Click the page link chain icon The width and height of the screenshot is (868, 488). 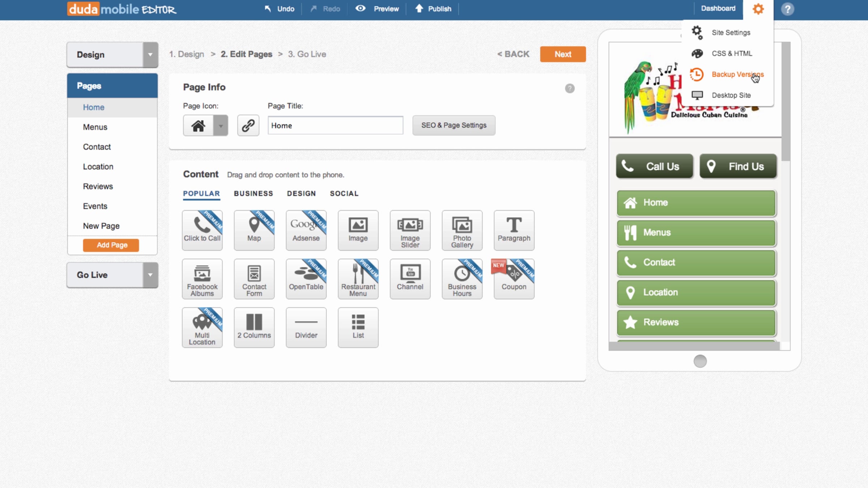coord(248,125)
